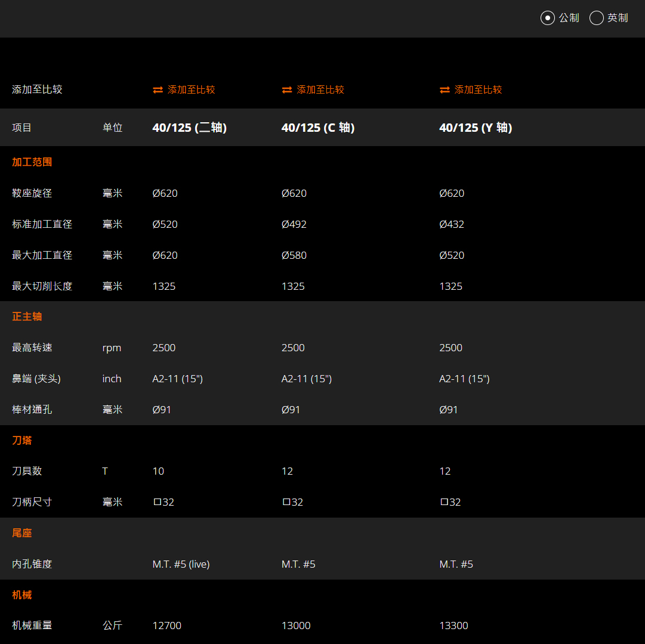
Task: Click compare arrows icon for 40/125 (C 轴)
Action: (x=287, y=90)
